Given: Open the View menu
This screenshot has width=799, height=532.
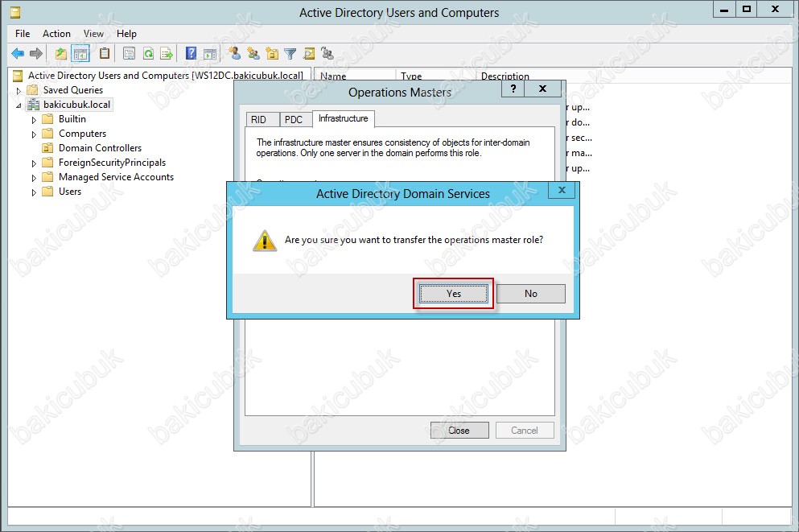Looking at the screenshot, I should click(x=94, y=34).
